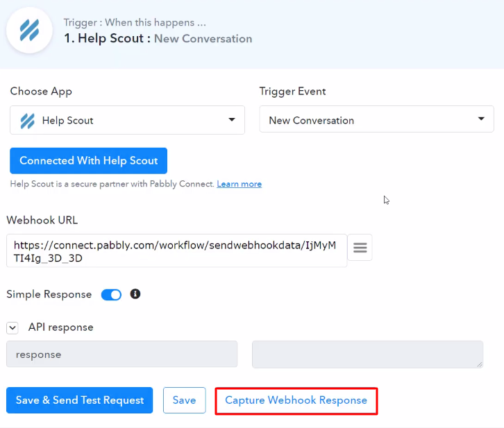Click the API response label
The image size is (504, 428).
coord(61,327)
